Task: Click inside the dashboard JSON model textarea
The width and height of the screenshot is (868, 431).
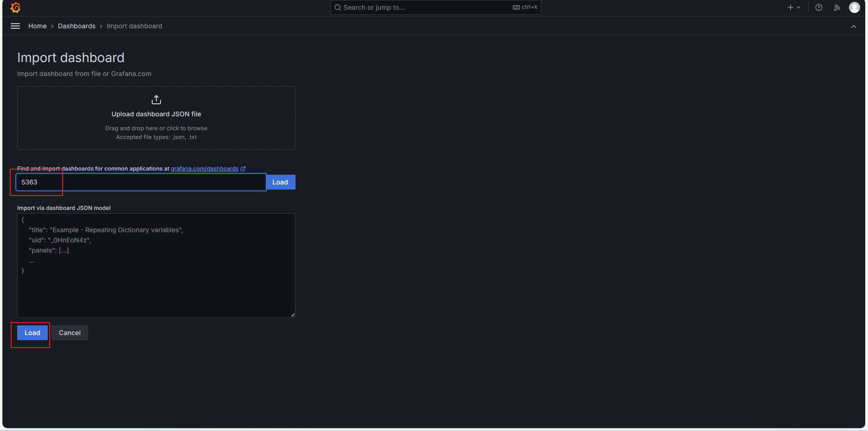Action: [x=156, y=266]
